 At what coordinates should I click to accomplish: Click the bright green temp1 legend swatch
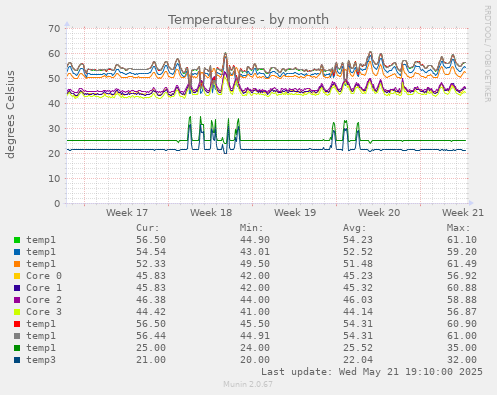[x=17, y=240]
